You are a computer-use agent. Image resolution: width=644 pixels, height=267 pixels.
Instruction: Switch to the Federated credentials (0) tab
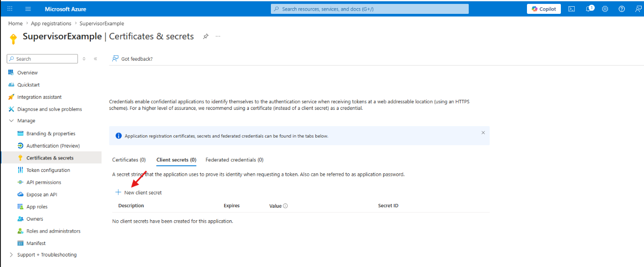tap(235, 160)
